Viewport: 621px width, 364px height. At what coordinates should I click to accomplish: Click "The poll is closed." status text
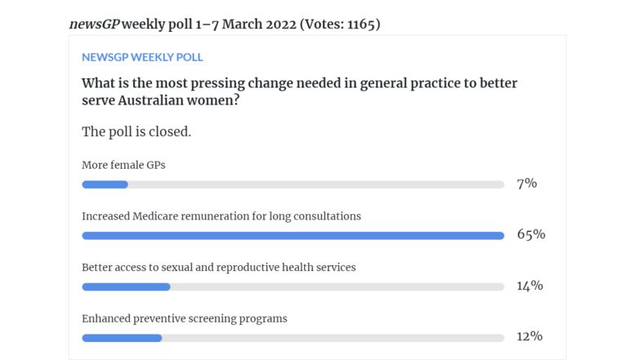(136, 131)
